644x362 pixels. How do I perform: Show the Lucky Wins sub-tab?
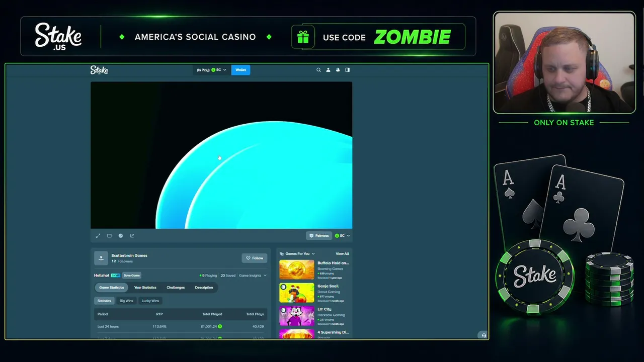point(150,301)
